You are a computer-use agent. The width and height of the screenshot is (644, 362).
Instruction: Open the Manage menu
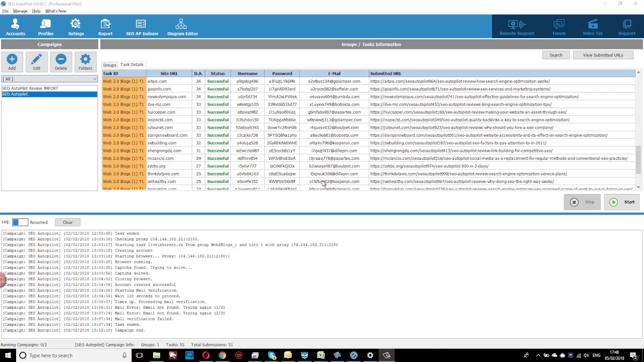[20, 11]
